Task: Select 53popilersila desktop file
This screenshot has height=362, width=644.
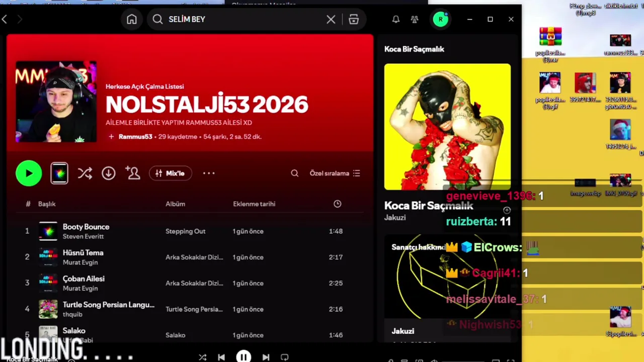Action: click(621, 322)
